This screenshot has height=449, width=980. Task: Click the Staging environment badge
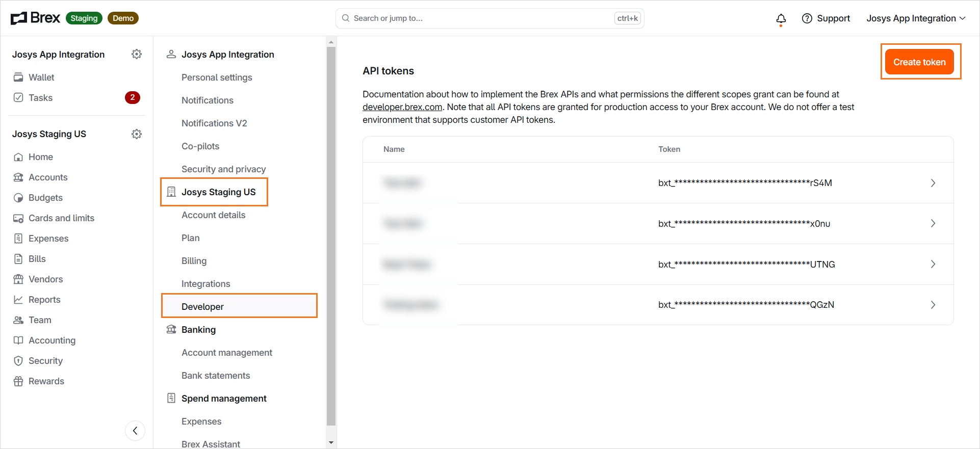[84, 18]
